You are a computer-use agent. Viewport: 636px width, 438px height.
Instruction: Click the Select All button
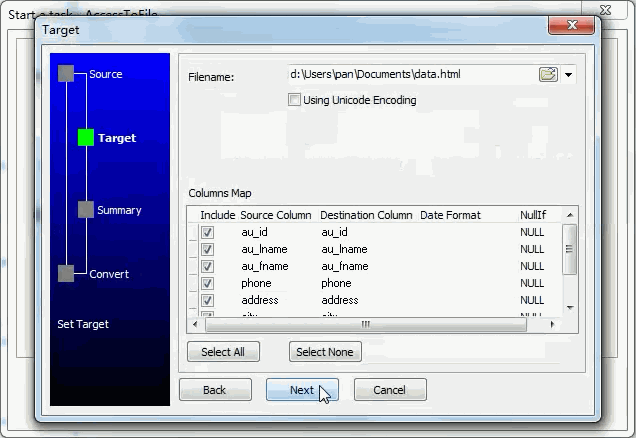223,352
